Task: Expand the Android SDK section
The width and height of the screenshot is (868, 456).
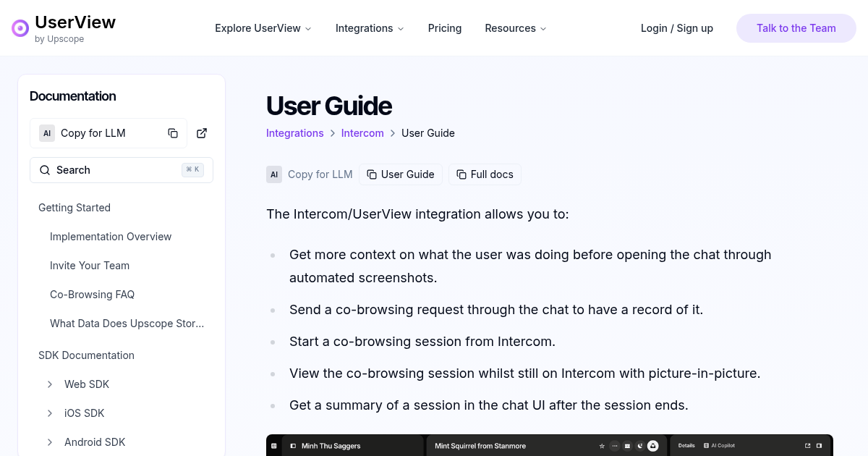Action: (x=50, y=442)
